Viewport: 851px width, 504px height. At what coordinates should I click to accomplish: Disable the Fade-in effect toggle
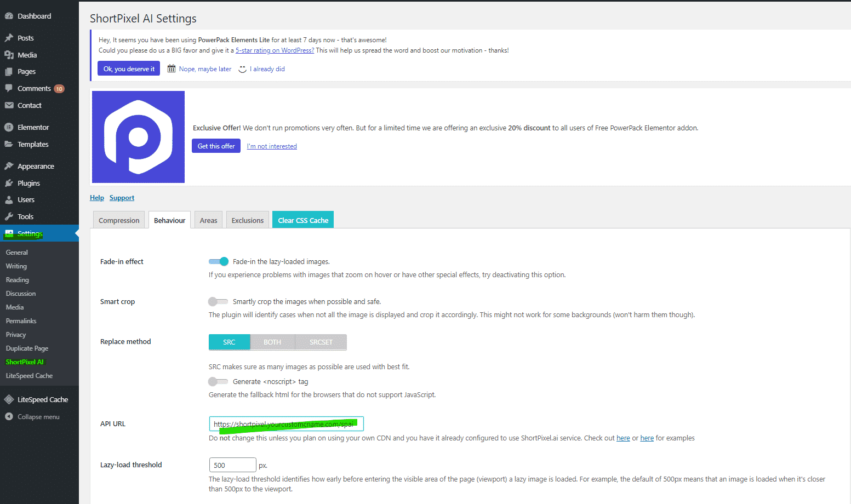(219, 261)
